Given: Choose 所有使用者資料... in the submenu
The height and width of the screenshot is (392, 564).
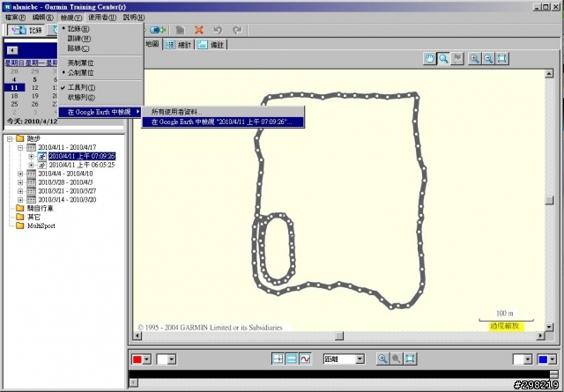Looking at the screenshot, I should (x=223, y=112).
